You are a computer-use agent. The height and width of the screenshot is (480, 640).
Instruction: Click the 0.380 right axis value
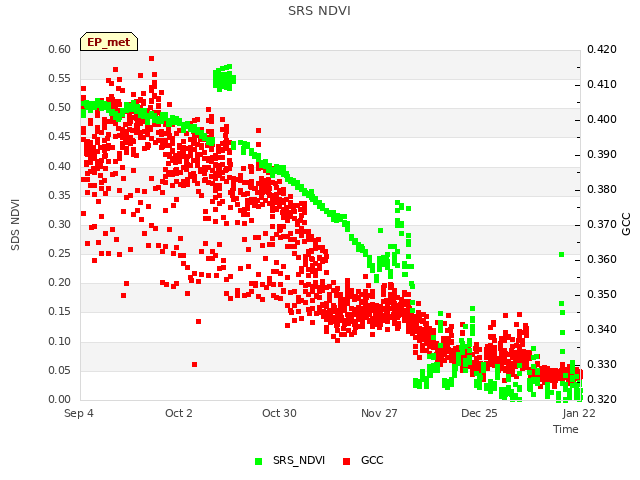tap(602, 189)
